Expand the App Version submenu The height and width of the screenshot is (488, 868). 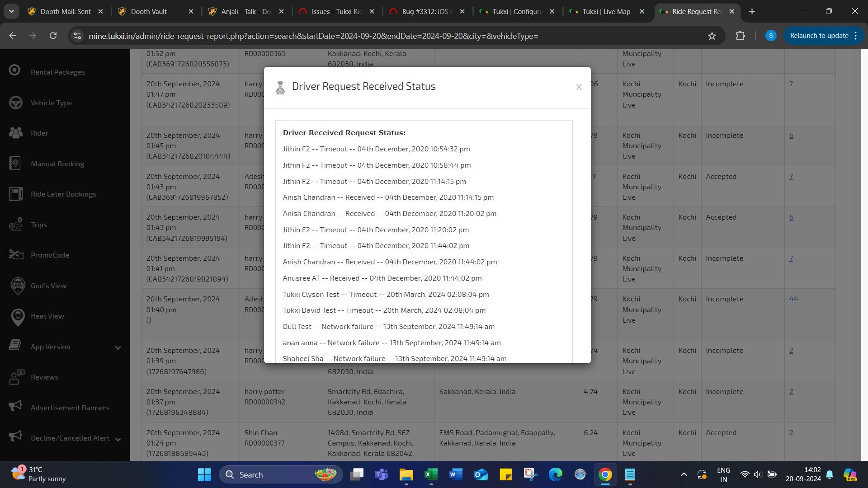point(118,347)
